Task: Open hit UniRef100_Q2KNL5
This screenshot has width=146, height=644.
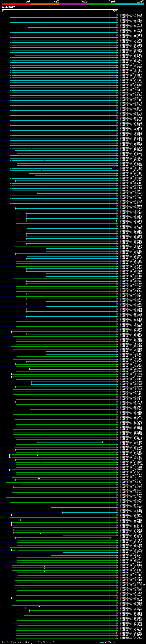Action: (x=131, y=20)
